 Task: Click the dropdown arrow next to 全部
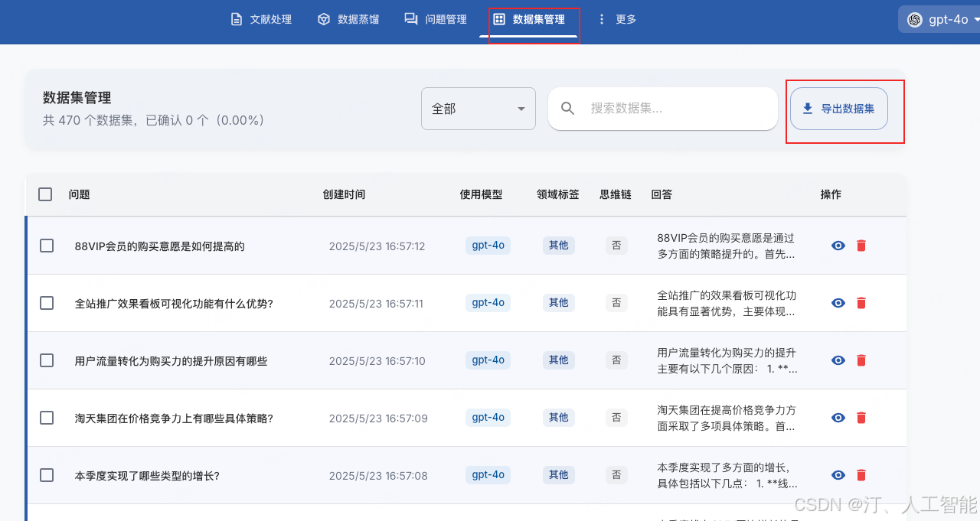pyautogui.click(x=521, y=109)
